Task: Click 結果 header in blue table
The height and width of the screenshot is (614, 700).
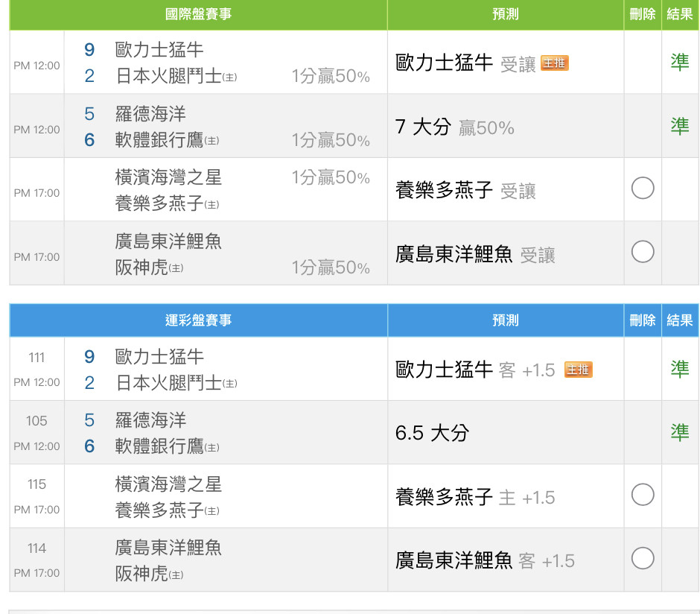Action: point(680,320)
